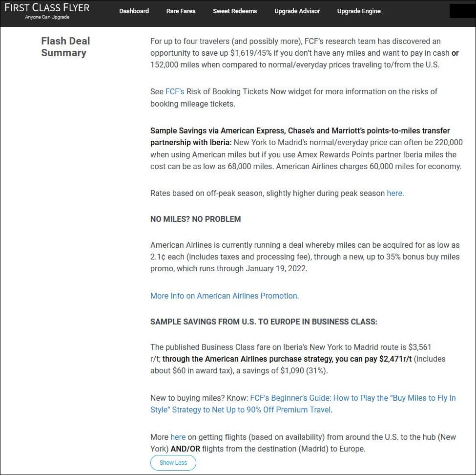The height and width of the screenshot is (475, 476).
Task: Open the Dashboard nav item
Action: pos(134,11)
